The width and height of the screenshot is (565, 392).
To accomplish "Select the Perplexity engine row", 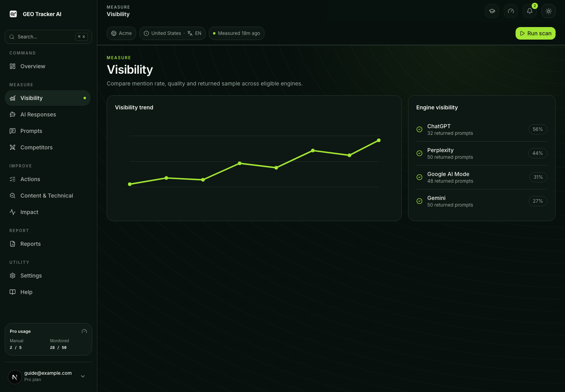I will tap(482, 153).
